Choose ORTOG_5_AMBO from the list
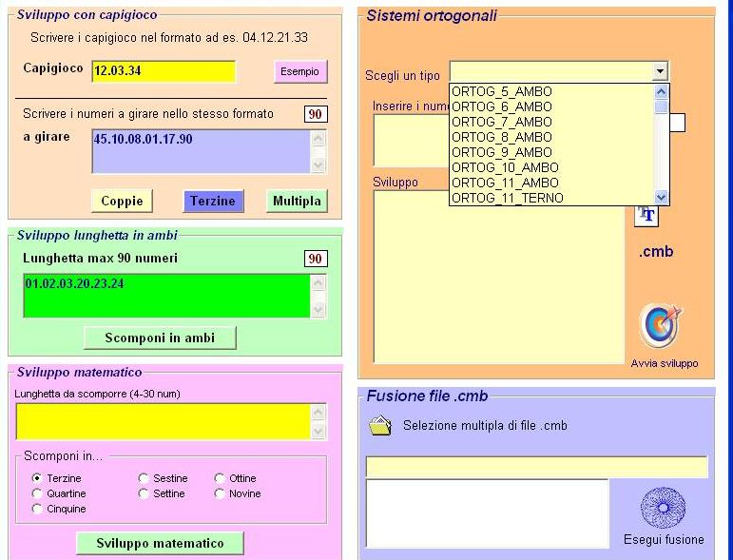The height and width of the screenshot is (560, 733). click(x=501, y=92)
